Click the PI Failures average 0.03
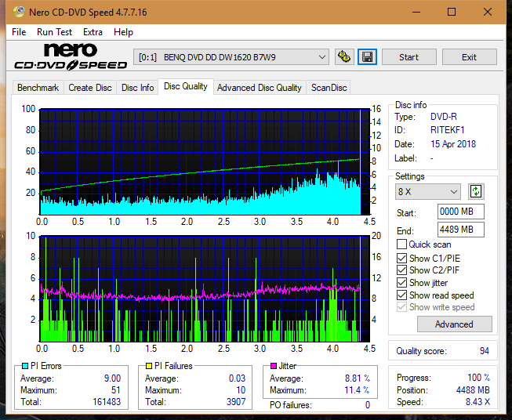512x420 pixels. pos(237,378)
